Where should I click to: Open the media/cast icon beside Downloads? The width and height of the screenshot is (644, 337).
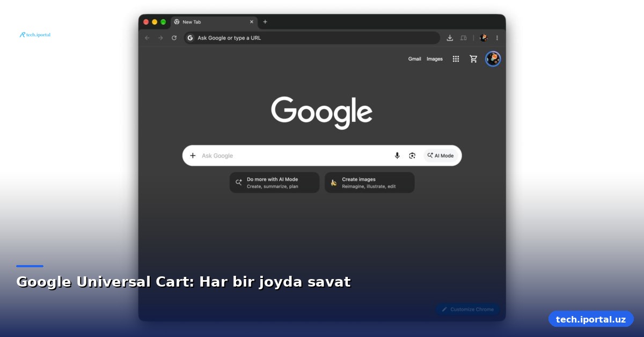(x=463, y=38)
